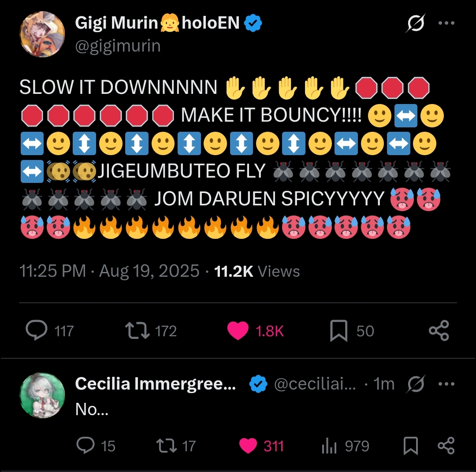View analytics showing 979 views
Image resolution: width=476 pixels, height=472 pixels.
pos(329,446)
